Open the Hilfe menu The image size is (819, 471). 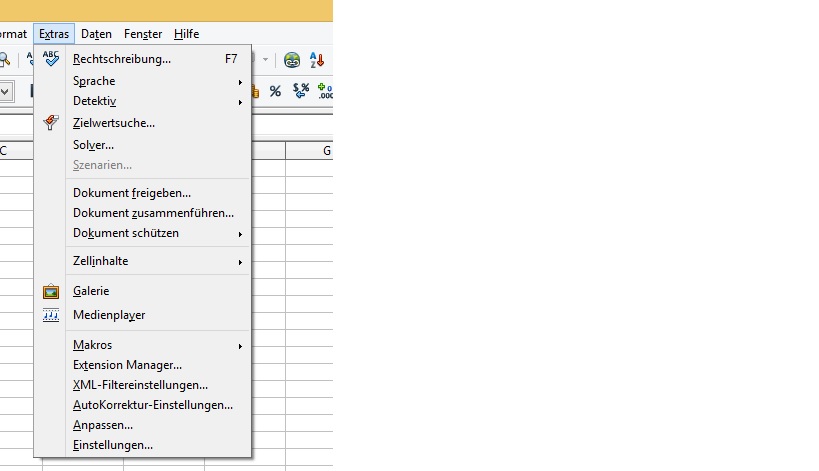pos(186,34)
